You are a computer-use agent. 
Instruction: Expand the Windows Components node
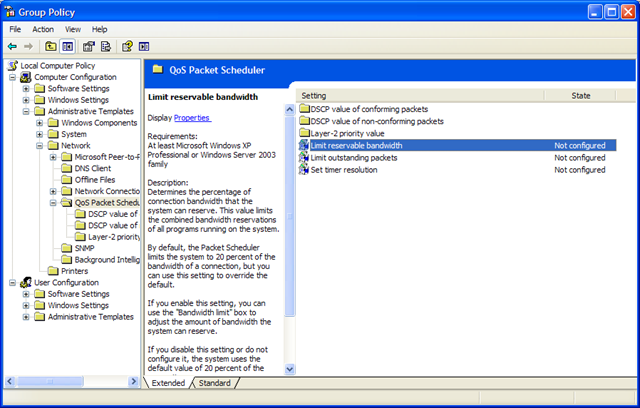tap(40, 123)
